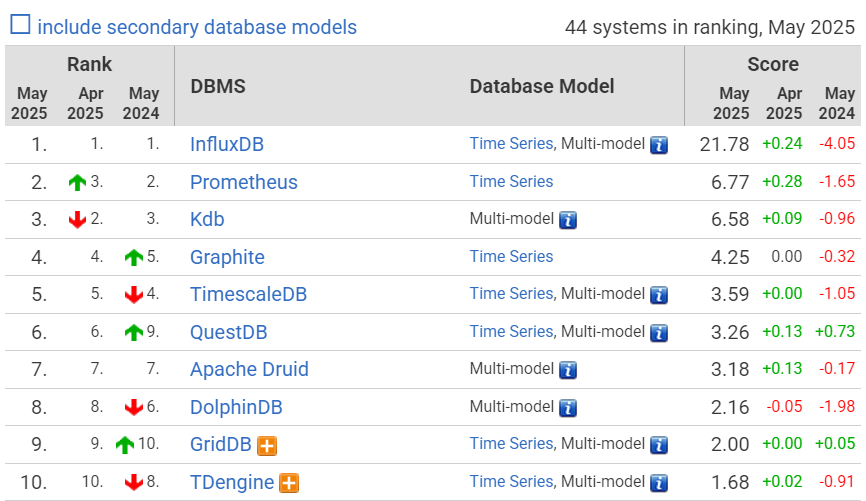Click the Graphite score 4.25
Viewport: 866px width, 501px height.
(730, 257)
